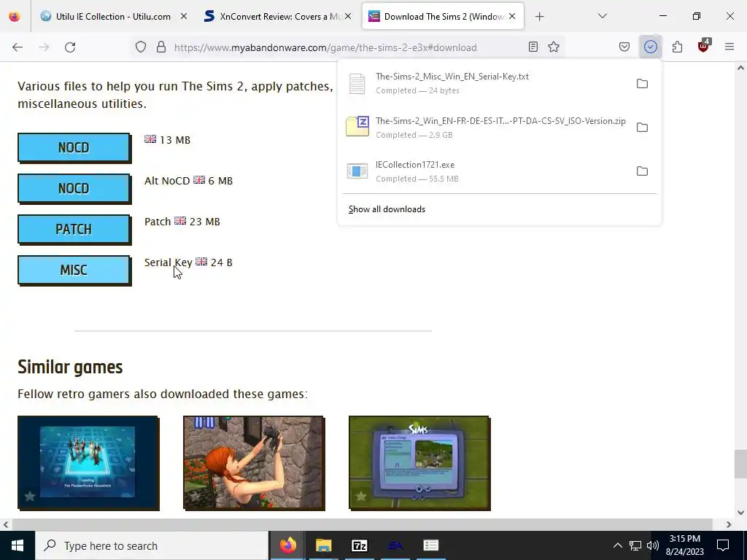Expand the list all tabs dropdown
Screen dimensions: 747x560
tap(603, 16)
